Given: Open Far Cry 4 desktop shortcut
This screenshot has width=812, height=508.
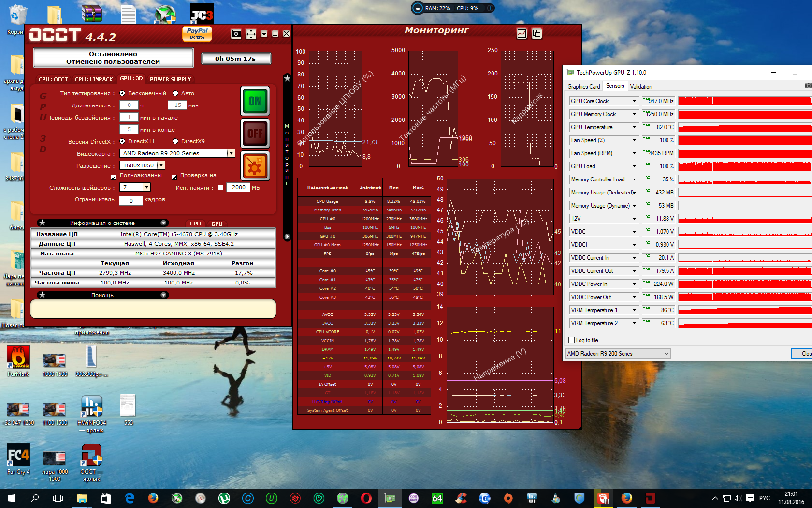Looking at the screenshot, I should pos(18,459).
